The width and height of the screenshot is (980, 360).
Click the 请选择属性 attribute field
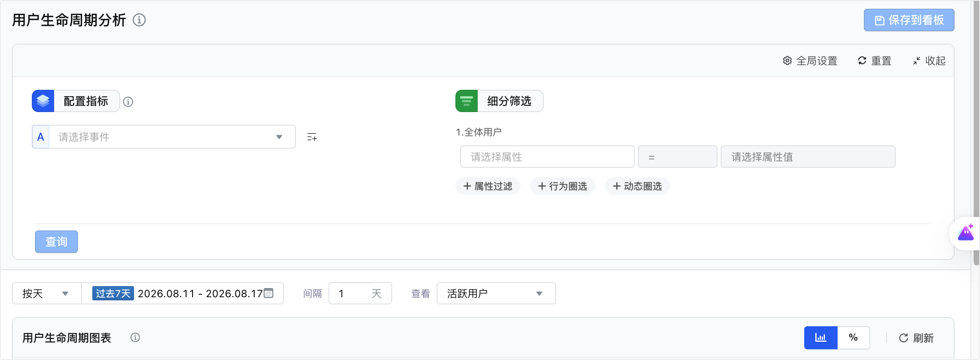[547, 157]
